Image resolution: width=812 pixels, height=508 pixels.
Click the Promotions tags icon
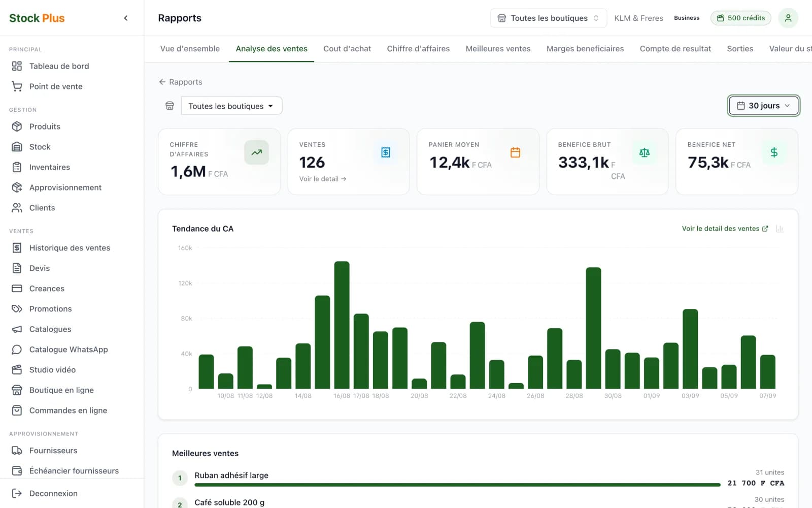point(17,309)
